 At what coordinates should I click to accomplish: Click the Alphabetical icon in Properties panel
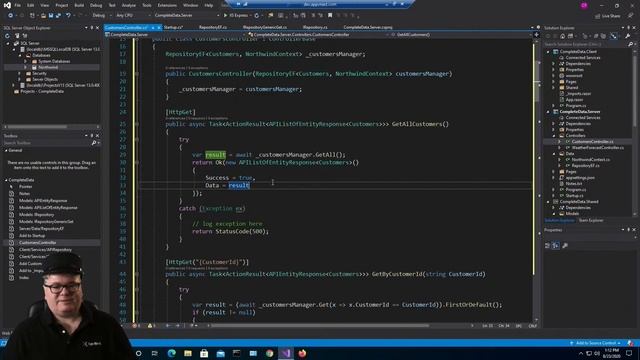(x=556, y=245)
